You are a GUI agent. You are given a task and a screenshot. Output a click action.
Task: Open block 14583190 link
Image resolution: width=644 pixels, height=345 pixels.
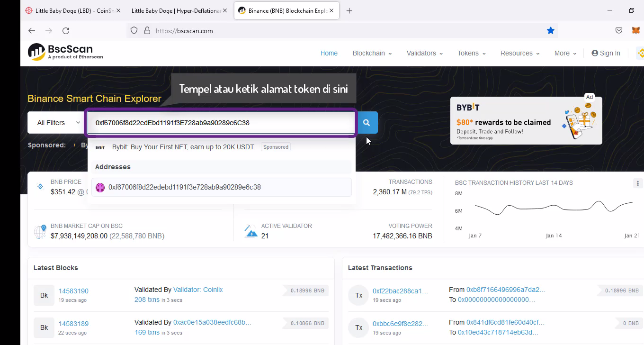point(73,291)
